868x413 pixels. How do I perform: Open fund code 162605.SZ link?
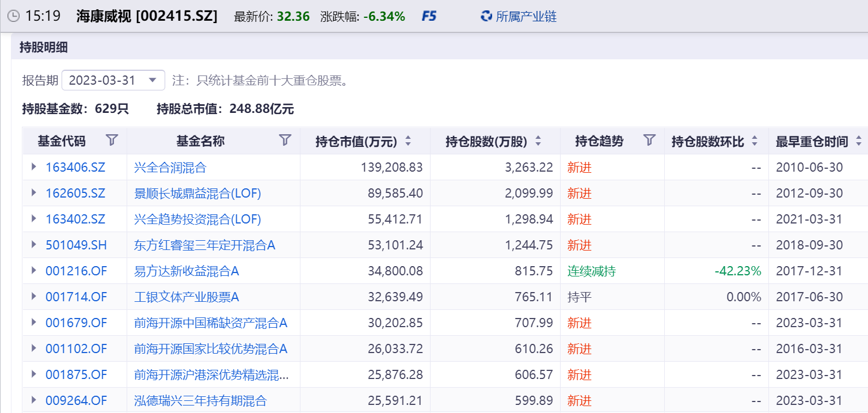coord(75,194)
